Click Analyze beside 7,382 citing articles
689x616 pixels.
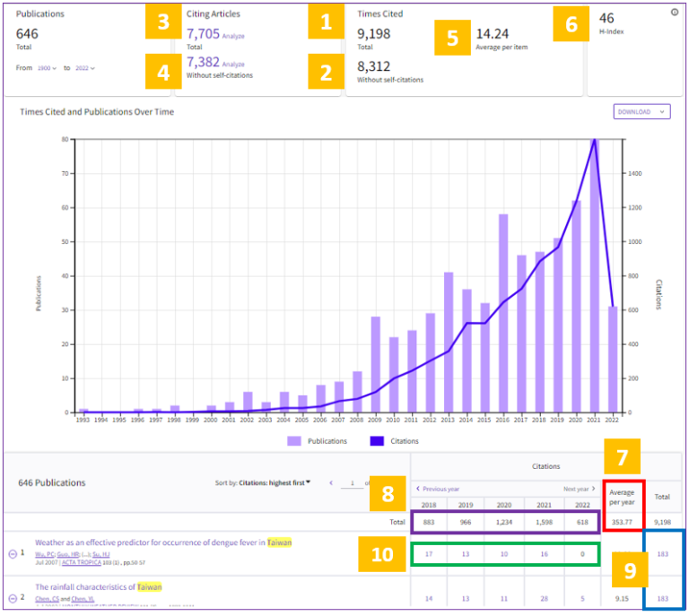click(x=233, y=64)
